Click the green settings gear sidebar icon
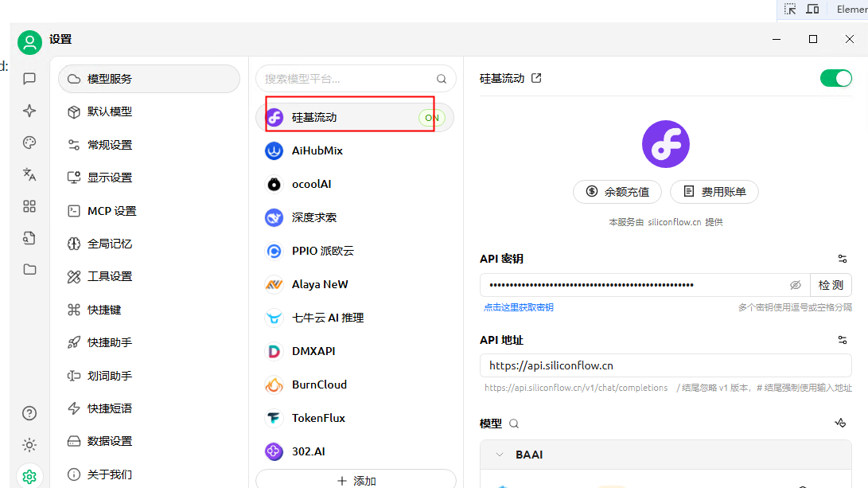This screenshot has height=488, width=868. click(30, 476)
